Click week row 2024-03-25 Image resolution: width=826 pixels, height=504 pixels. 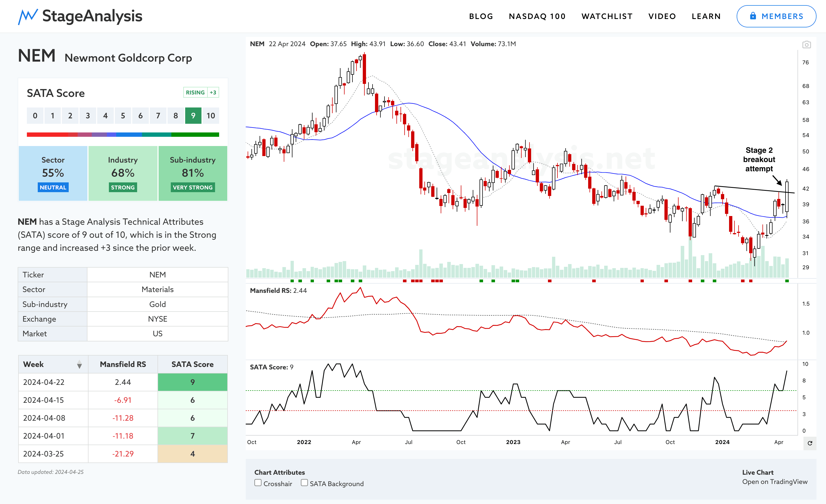123,454
